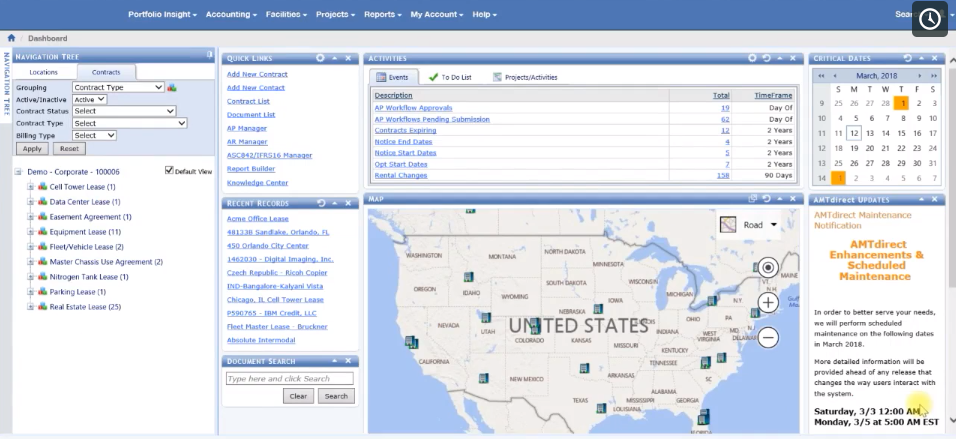The image size is (956, 439).
Task: Click the document search input field
Action: tap(290, 379)
